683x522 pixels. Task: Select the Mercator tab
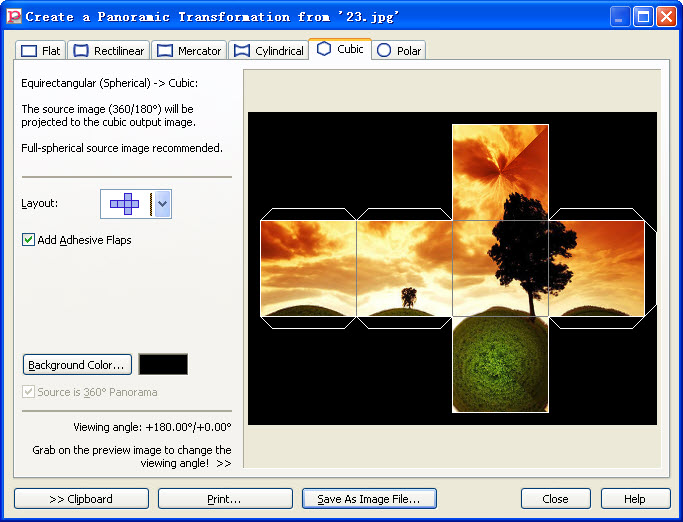coord(189,51)
